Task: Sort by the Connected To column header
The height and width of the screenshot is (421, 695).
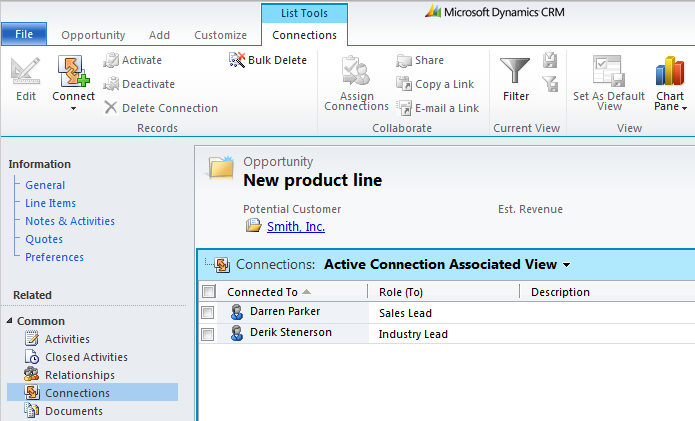Action: [x=262, y=292]
